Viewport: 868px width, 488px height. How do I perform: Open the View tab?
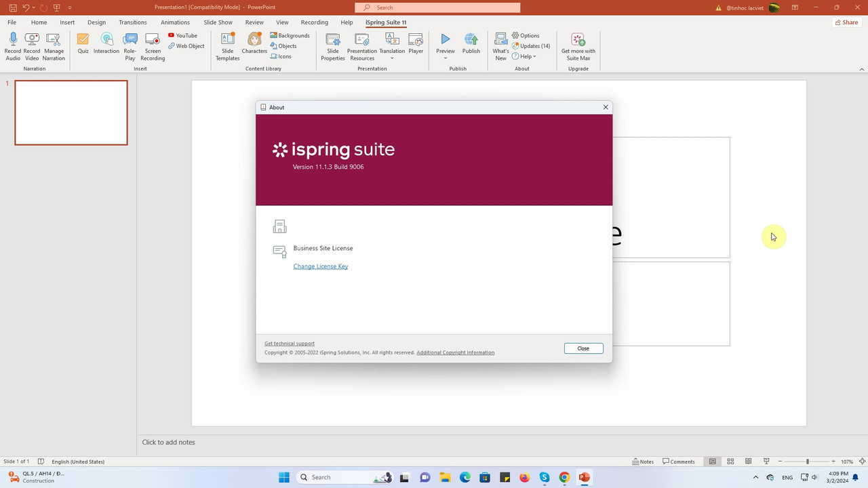tap(282, 22)
